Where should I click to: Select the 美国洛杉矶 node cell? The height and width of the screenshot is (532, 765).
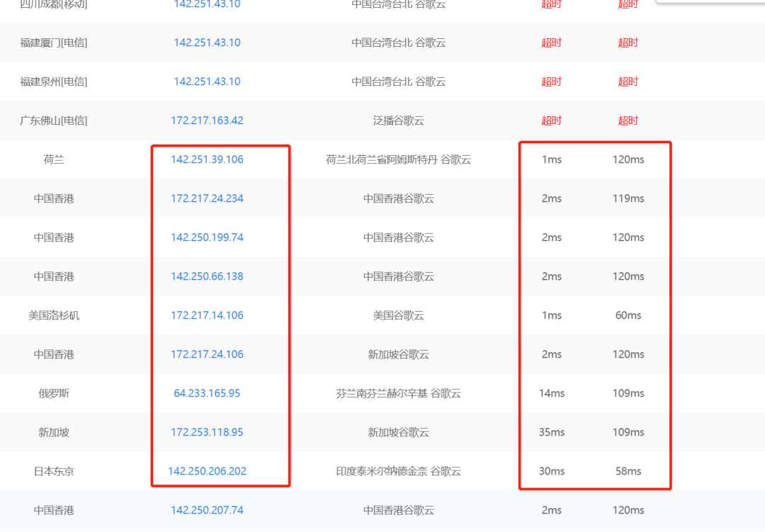(54, 316)
